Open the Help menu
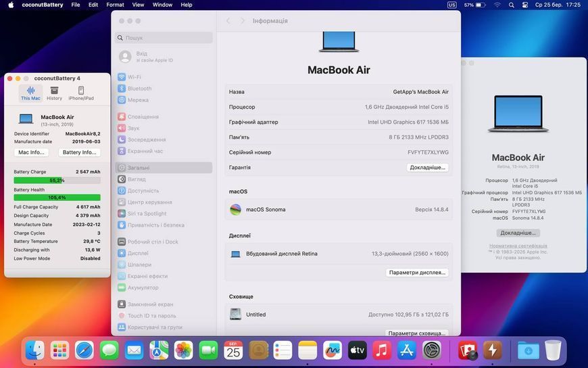 tap(187, 5)
